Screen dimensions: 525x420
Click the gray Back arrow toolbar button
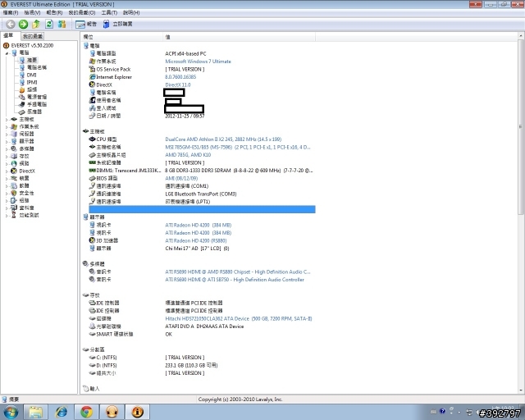click(x=11, y=24)
